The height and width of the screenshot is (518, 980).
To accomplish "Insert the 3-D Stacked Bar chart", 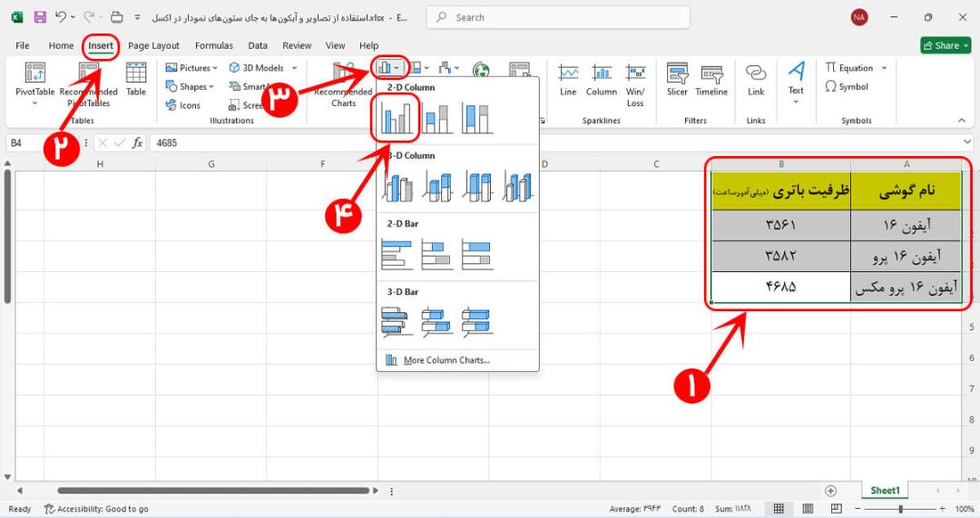I will coord(436,322).
